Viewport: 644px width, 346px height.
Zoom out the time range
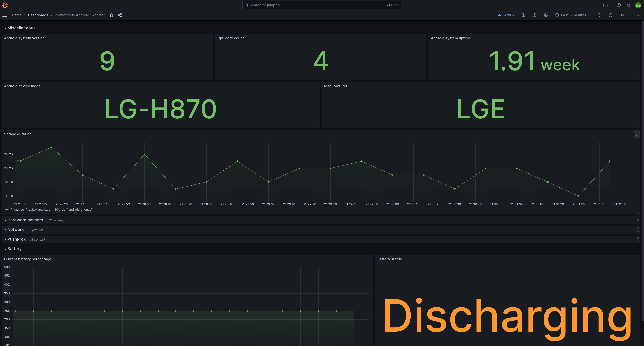[600, 15]
